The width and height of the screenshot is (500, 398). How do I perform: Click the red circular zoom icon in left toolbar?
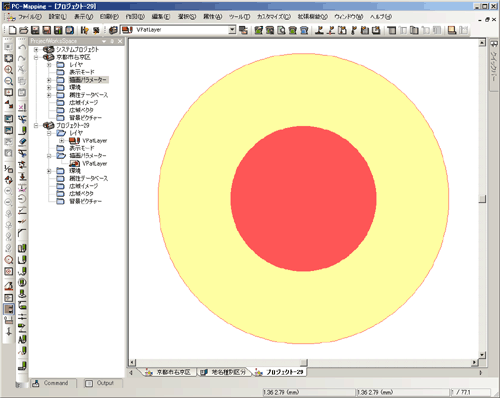click(x=9, y=260)
